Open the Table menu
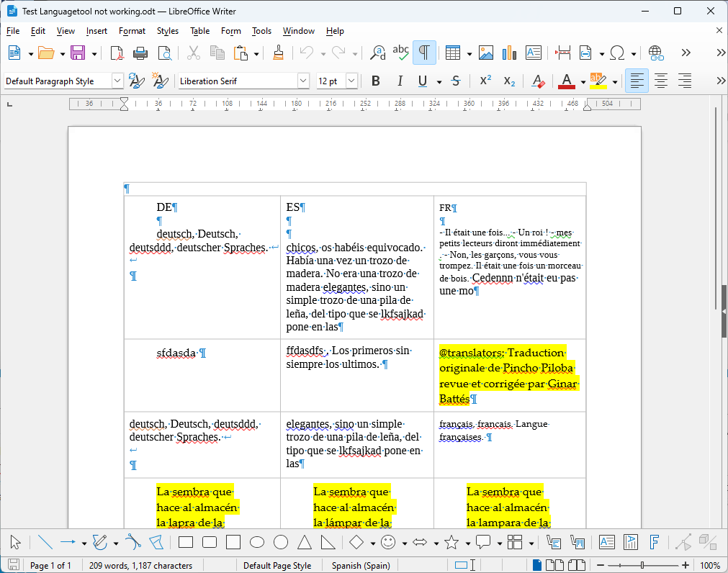The width and height of the screenshot is (728, 573). tap(199, 31)
